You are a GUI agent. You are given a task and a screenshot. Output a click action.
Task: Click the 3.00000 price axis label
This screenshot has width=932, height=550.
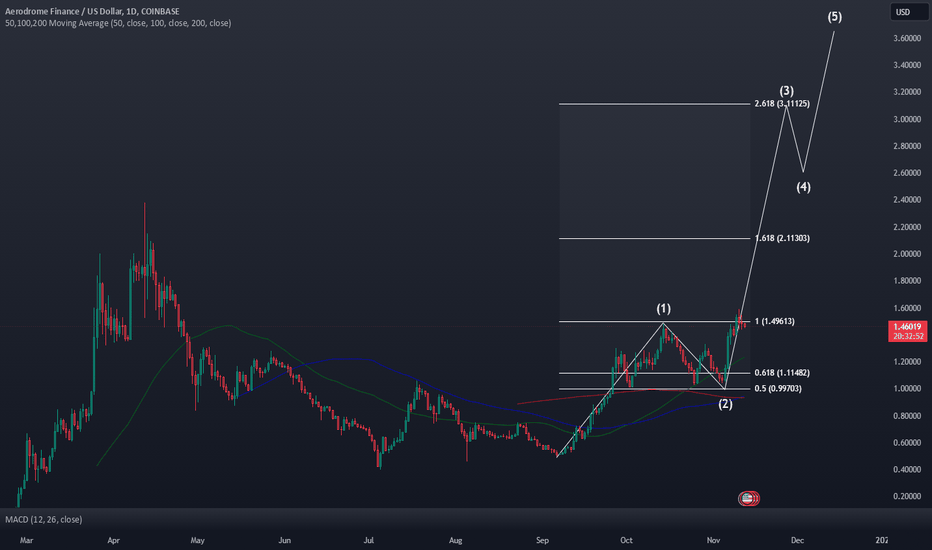907,119
